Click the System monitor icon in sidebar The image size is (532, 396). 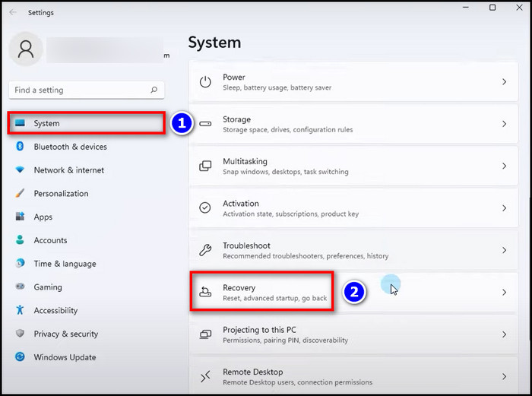point(20,123)
